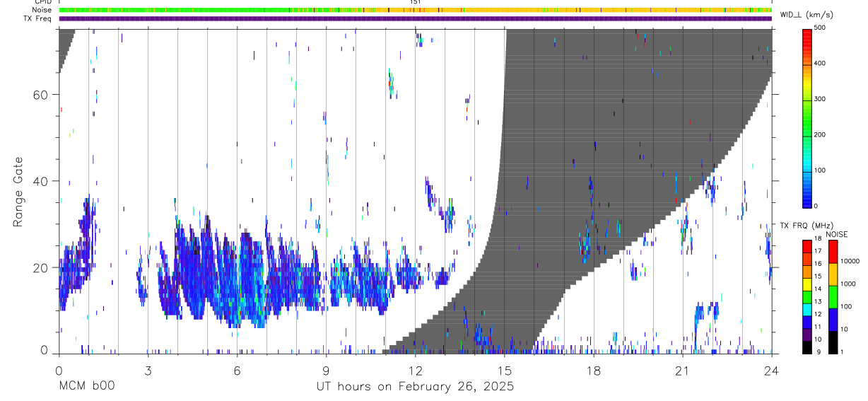Click x-axis tick label '15'

(x=504, y=371)
